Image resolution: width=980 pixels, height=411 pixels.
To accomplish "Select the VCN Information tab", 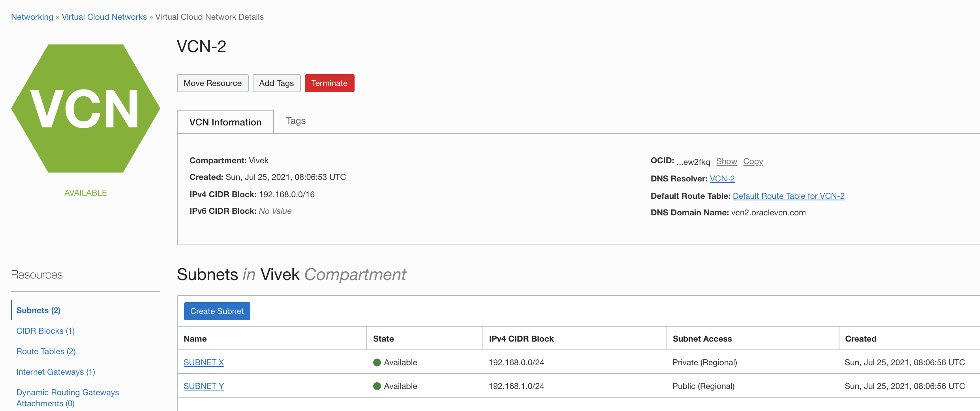I will tap(225, 122).
